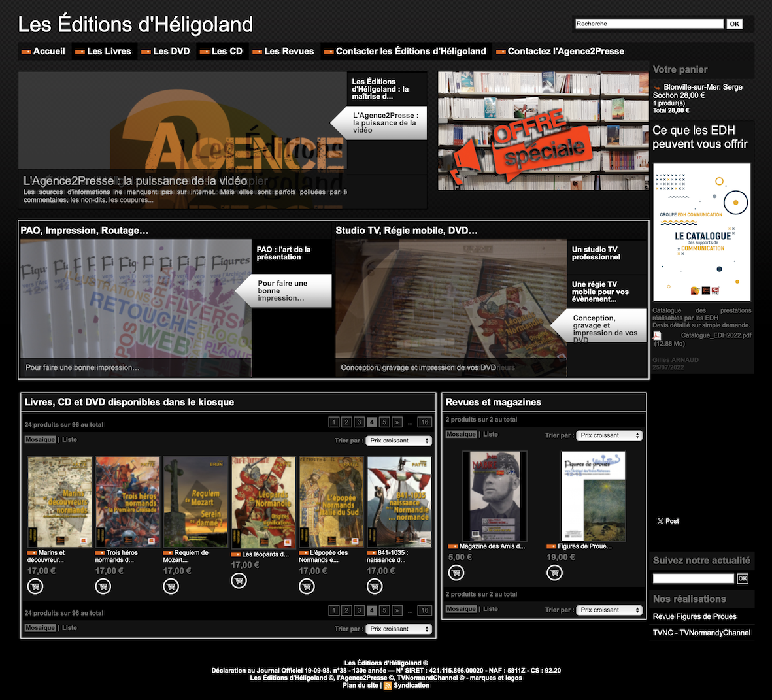Download Catalogue_EDH2022.pdf
Screen dimensions: 772x700
[716, 335]
